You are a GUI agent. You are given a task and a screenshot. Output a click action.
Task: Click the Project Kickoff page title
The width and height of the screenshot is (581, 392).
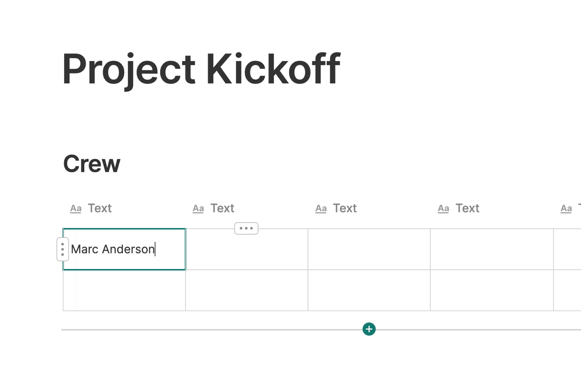click(201, 69)
